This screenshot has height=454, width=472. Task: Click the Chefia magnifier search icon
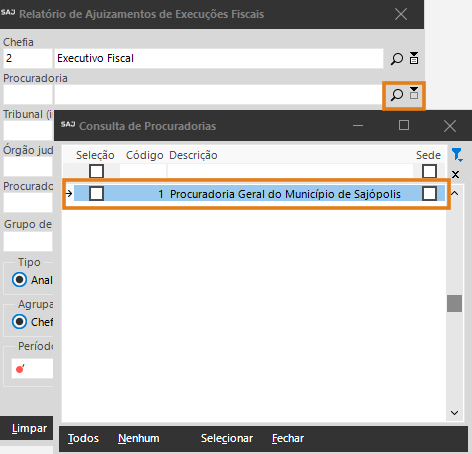click(397, 59)
